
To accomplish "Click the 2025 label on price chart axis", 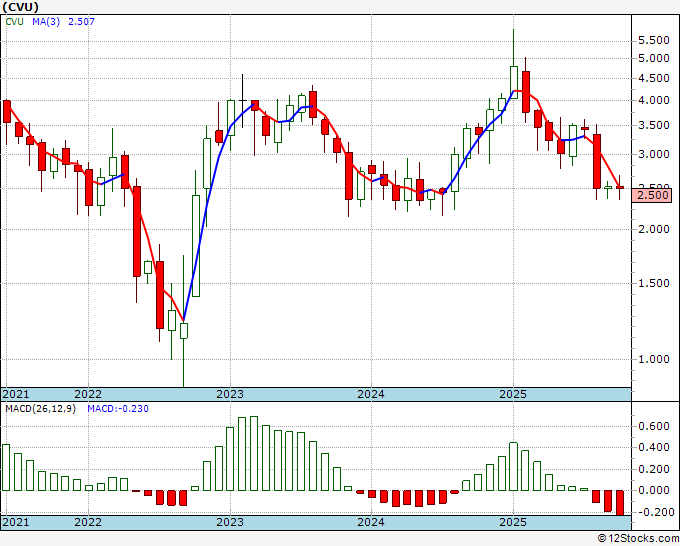I will pos(513,394).
